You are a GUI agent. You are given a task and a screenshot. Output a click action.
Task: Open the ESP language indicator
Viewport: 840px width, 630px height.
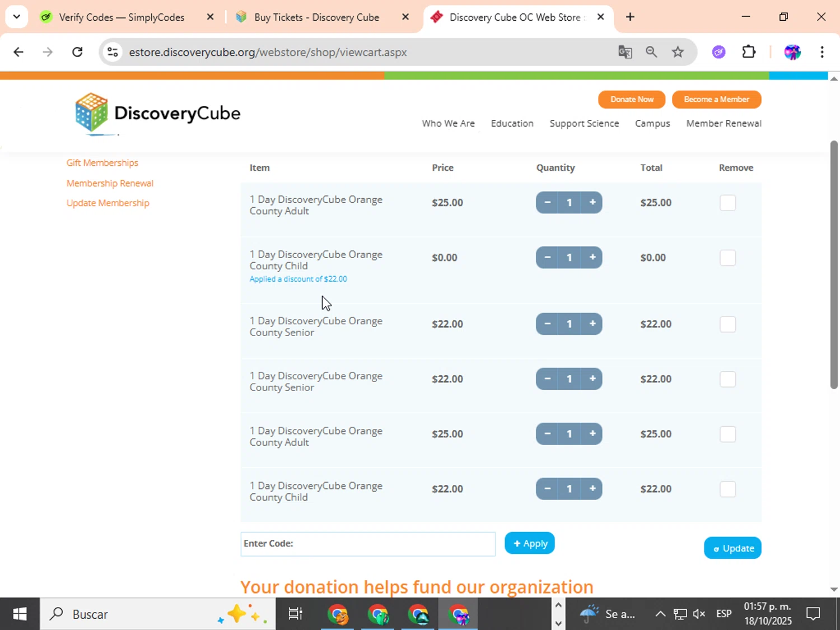(x=724, y=614)
